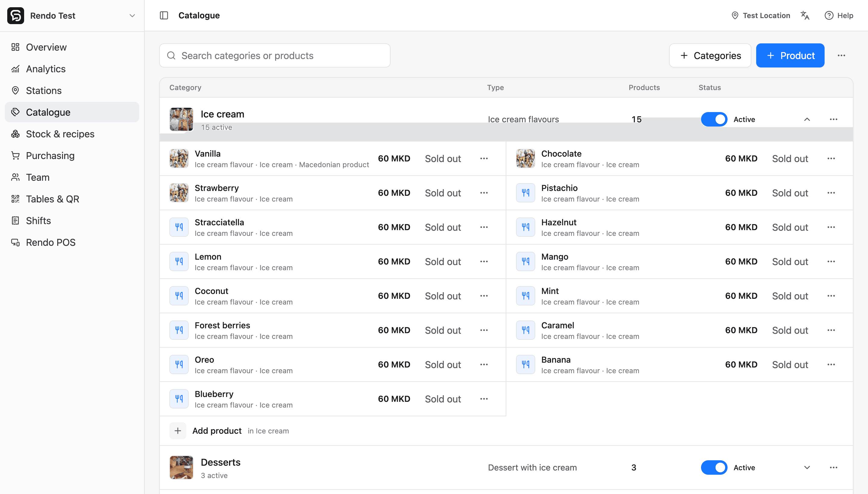Click the blue + Product button
This screenshot has width=868, height=494.
point(790,56)
